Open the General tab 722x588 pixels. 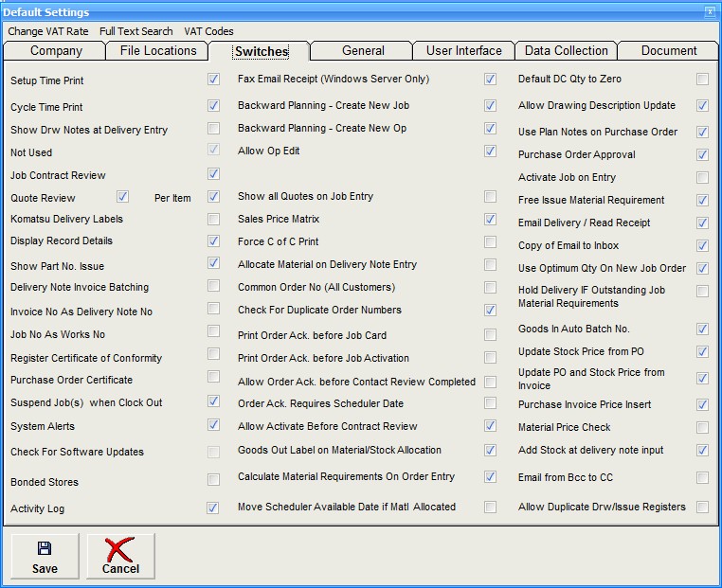[363, 51]
